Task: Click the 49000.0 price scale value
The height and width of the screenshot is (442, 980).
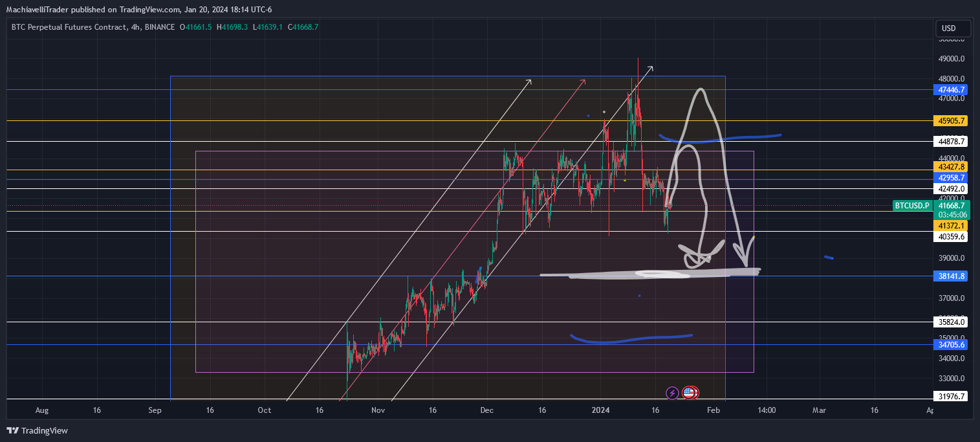Action: pyautogui.click(x=952, y=59)
